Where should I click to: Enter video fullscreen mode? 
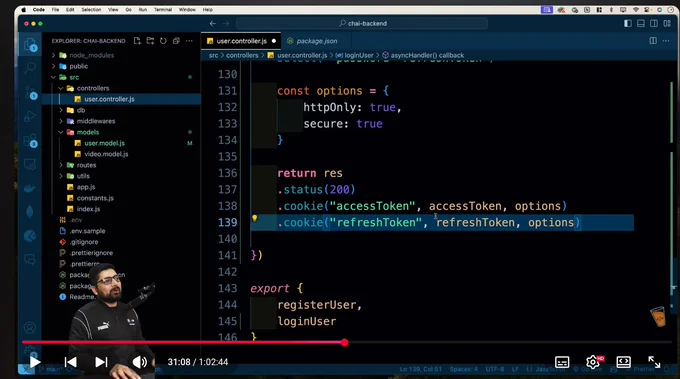click(654, 362)
